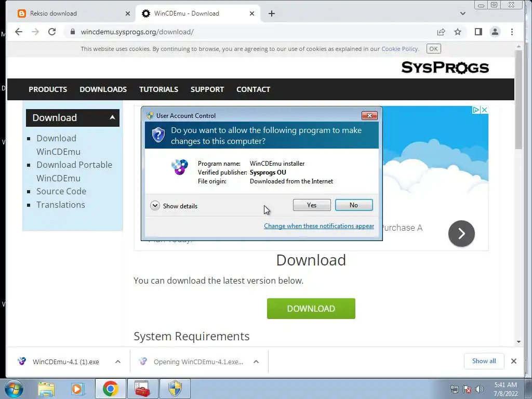Expand options for WinCDEmu-4.1 (1).exe download

click(x=118, y=362)
